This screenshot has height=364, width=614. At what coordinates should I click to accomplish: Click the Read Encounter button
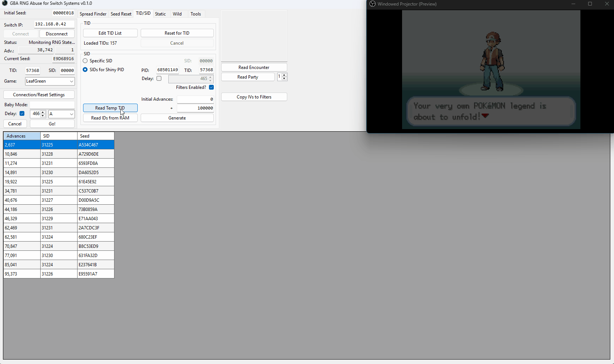coord(254,67)
